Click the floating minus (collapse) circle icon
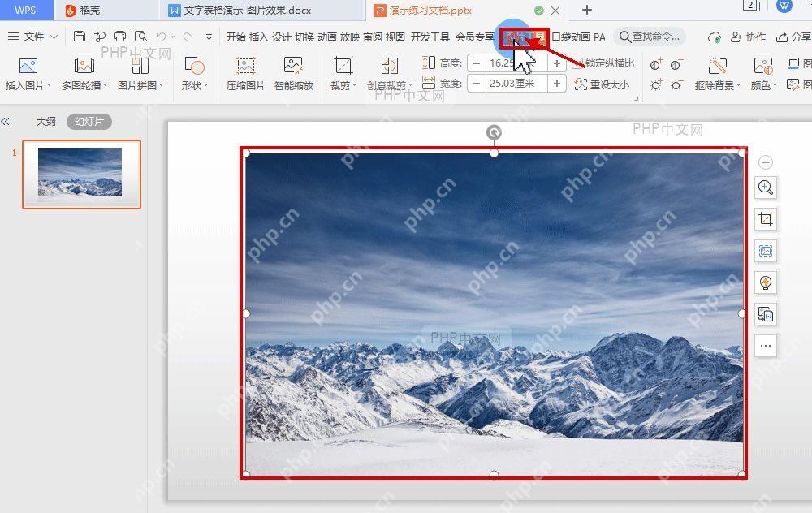The image size is (812, 513). coord(766,162)
